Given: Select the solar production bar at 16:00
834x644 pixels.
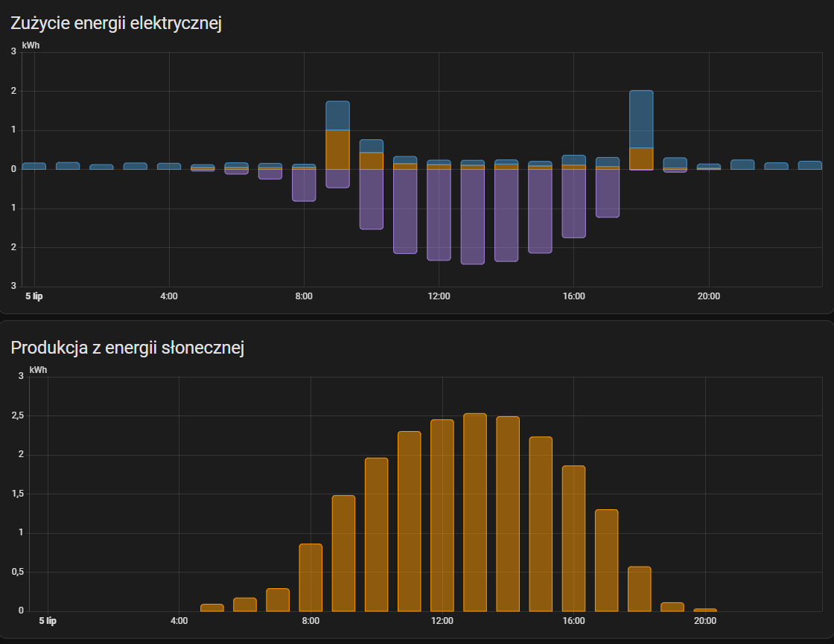Looking at the screenshot, I should (573, 538).
